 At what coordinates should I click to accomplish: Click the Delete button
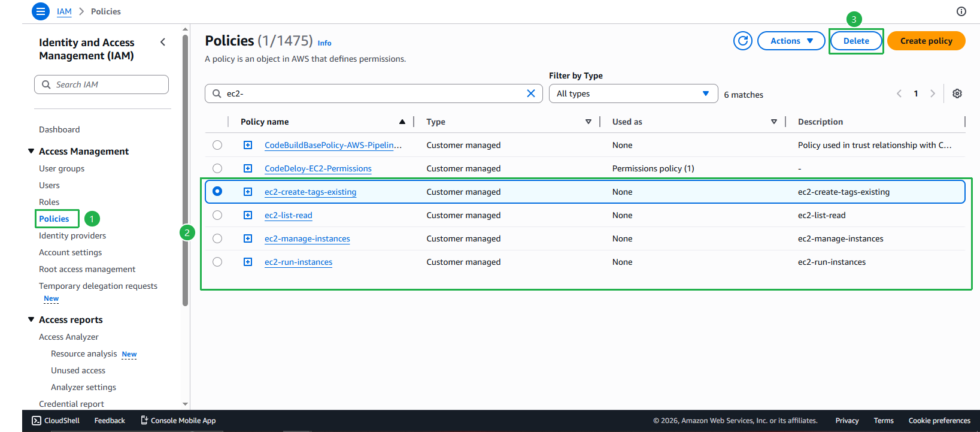[856, 41]
